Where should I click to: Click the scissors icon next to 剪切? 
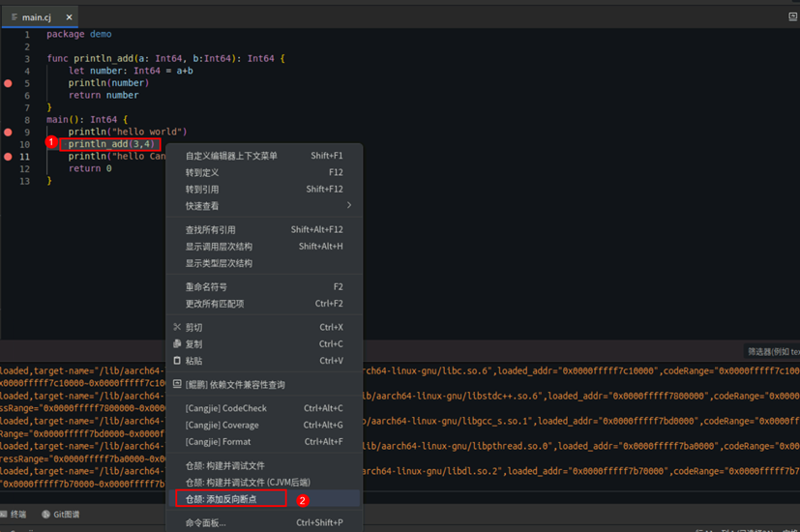point(177,327)
